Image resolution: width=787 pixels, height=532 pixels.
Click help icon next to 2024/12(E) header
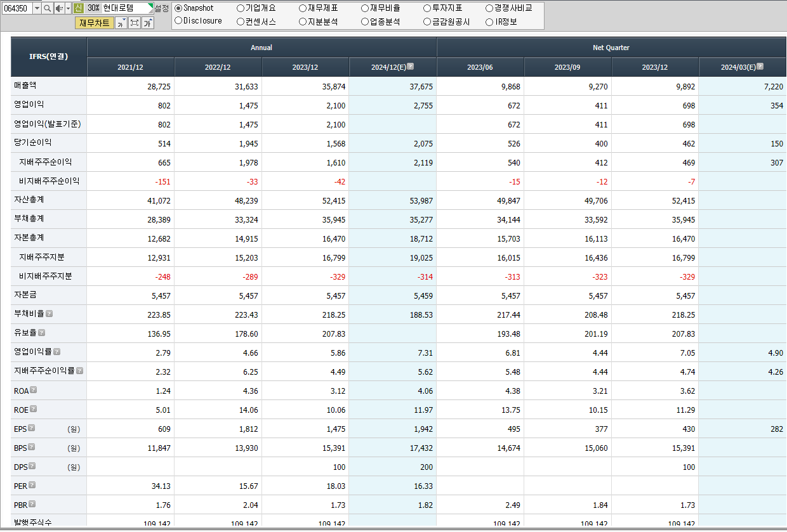(x=411, y=66)
